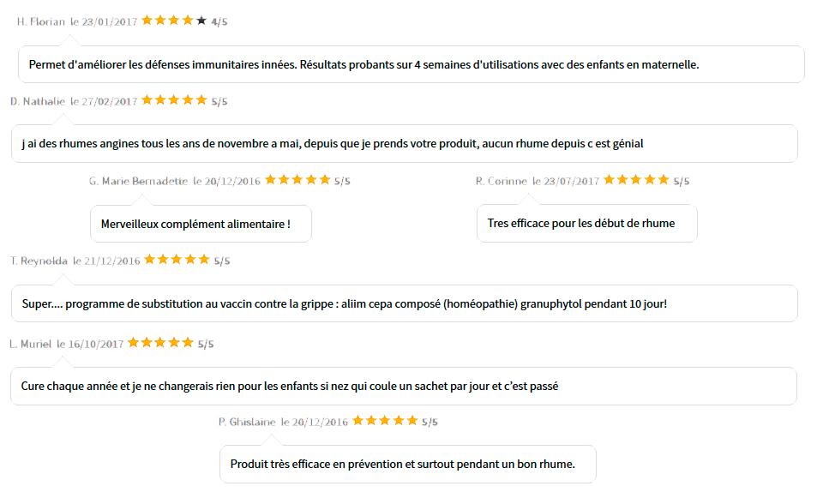
Task: Click the review date 16/10/2017 by L. Muriel
Action: pyautogui.click(x=96, y=344)
